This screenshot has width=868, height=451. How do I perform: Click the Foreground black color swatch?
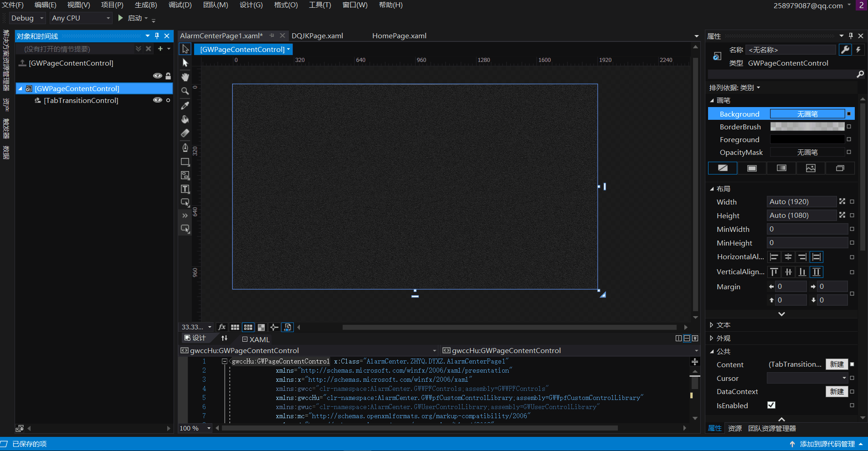[807, 139]
